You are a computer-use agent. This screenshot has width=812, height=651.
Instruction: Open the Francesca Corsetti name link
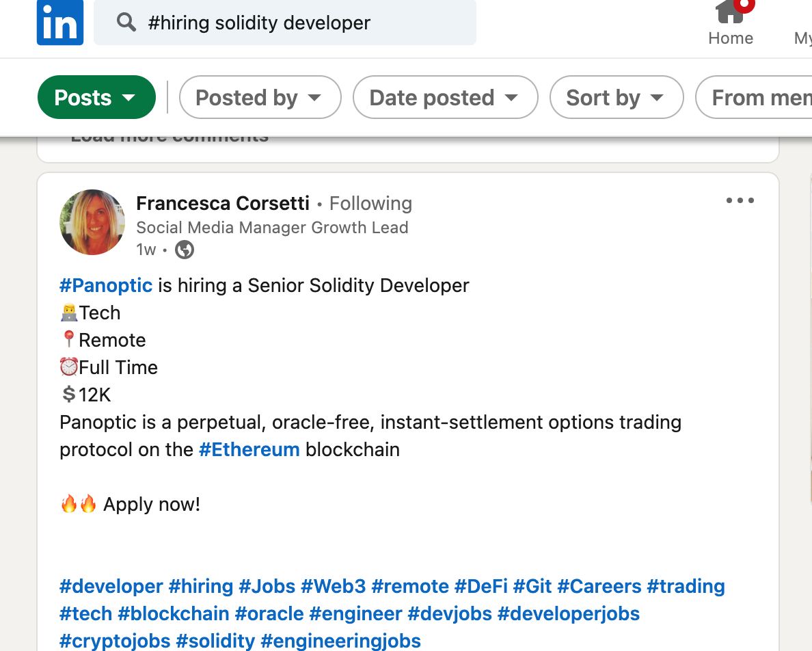coord(223,204)
